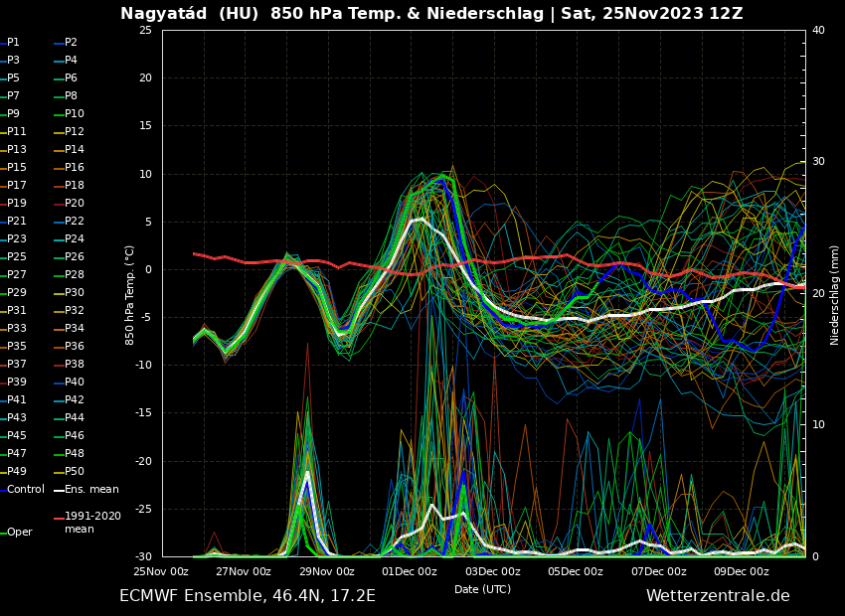The image size is (845, 616).
Task: Click the ECMWF Ensemble, 46.4N, 17.2E caption
Action: [248, 596]
